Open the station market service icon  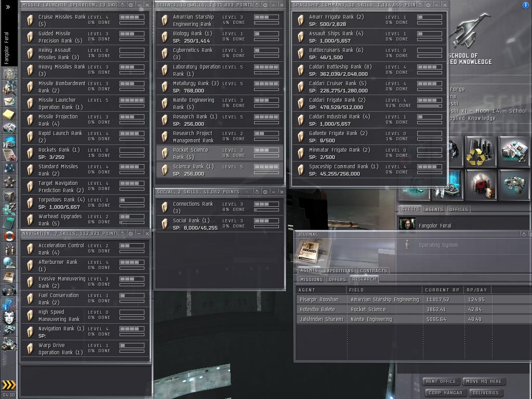pyautogui.click(x=514, y=151)
